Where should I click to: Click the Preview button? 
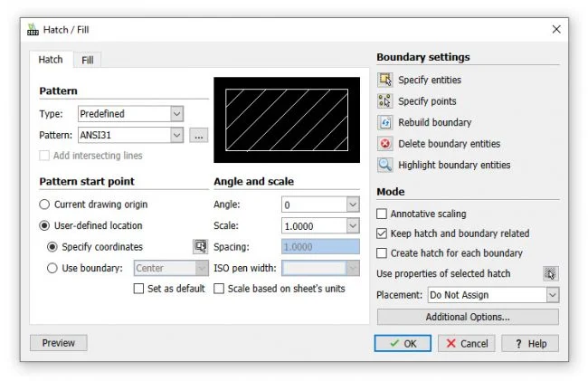[x=59, y=343]
